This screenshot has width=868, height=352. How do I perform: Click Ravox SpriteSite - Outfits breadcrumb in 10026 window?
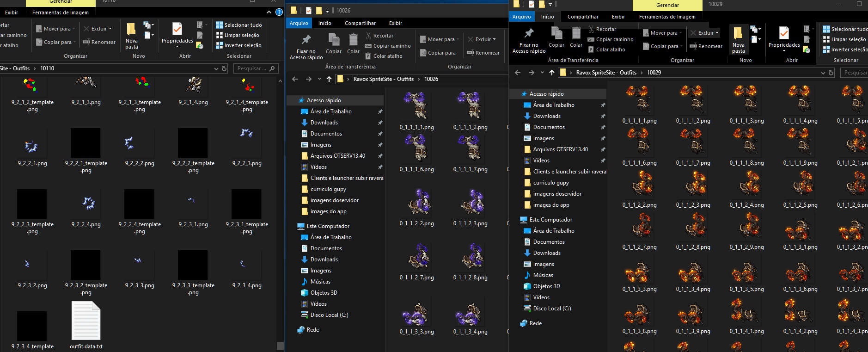383,79
